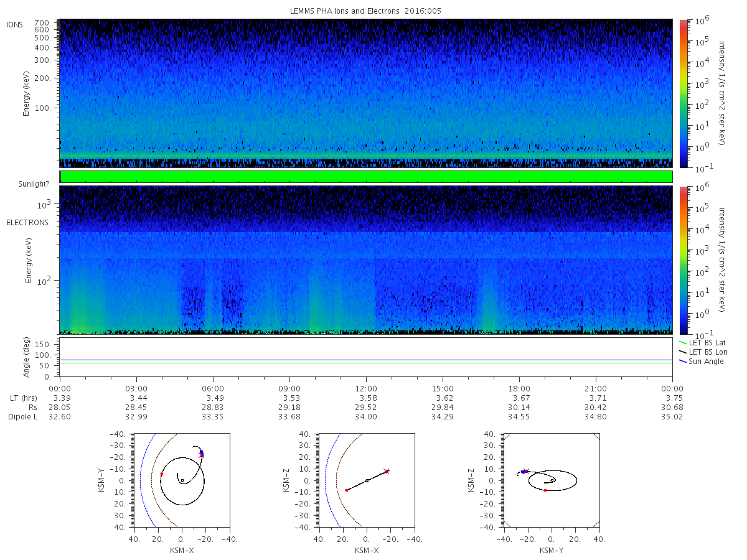The height and width of the screenshot is (560, 747).
Task: Click the blue Sun Angle line in the angle plot
Action: [366, 360]
